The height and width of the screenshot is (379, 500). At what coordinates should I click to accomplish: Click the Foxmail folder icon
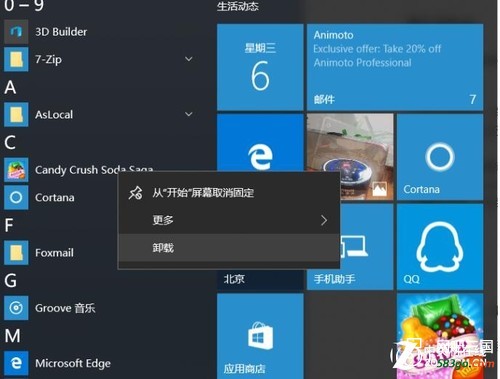tap(16, 253)
